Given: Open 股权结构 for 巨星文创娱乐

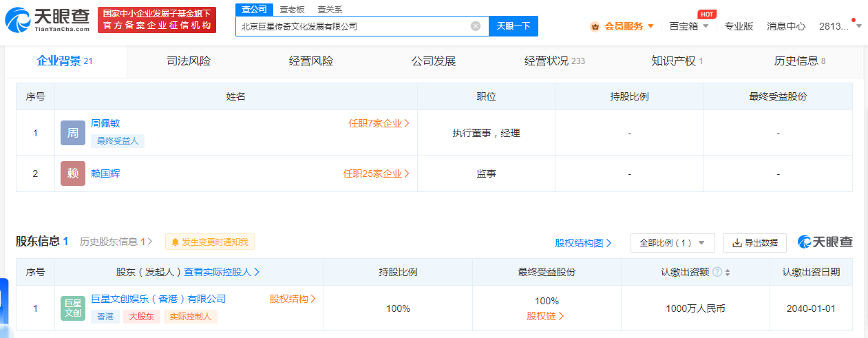Looking at the screenshot, I should click(x=293, y=299).
